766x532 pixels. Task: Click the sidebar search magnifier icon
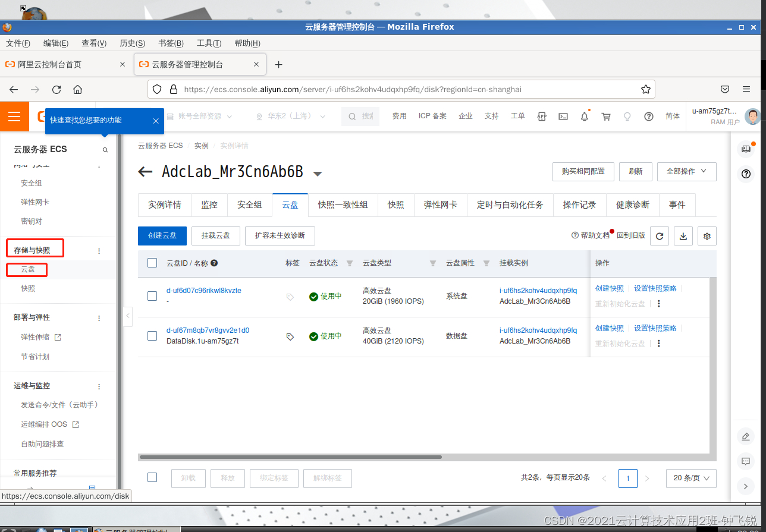(105, 150)
